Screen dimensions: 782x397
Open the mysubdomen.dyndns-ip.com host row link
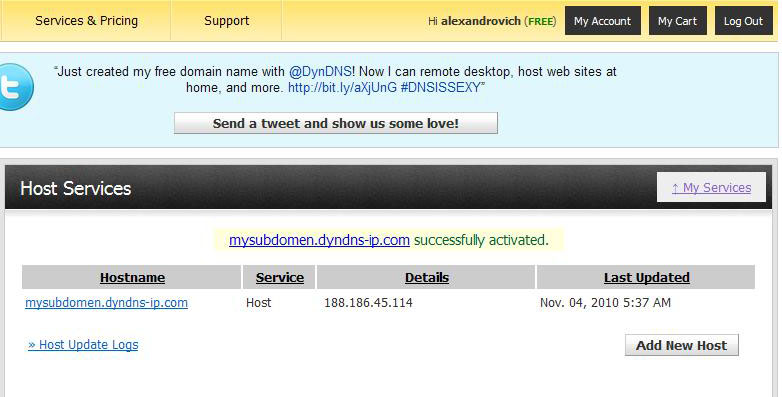click(106, 303)
